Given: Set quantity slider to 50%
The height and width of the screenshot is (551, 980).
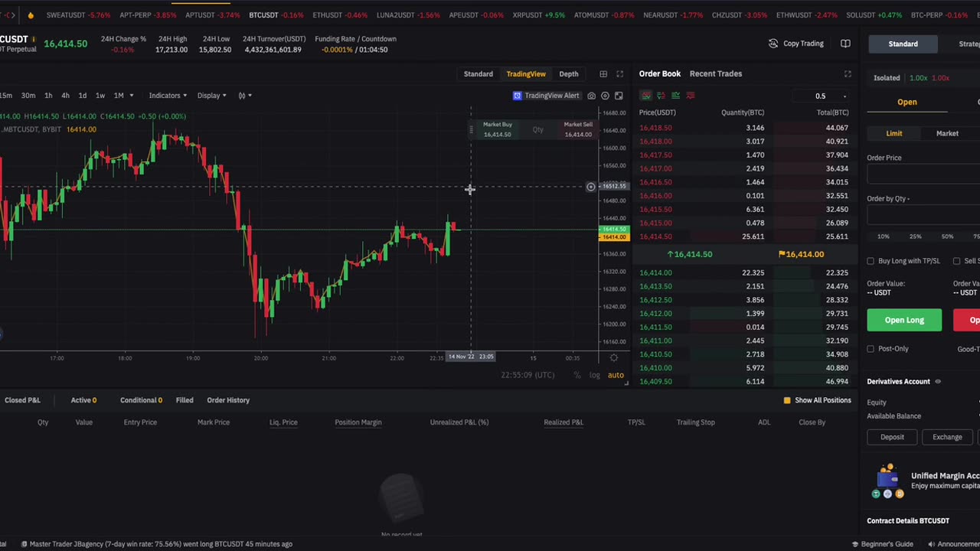Looking at the screenshot, I should point(947,236).
